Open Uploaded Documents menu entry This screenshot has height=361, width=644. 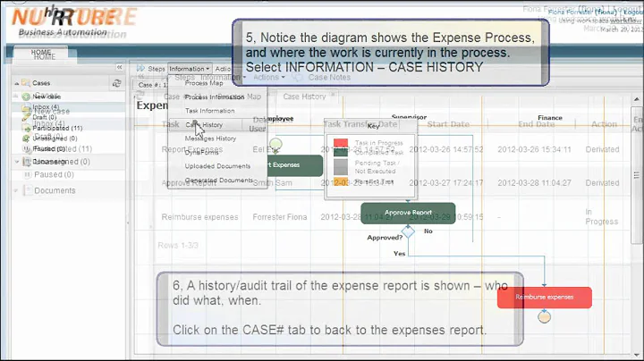point(217,166)
